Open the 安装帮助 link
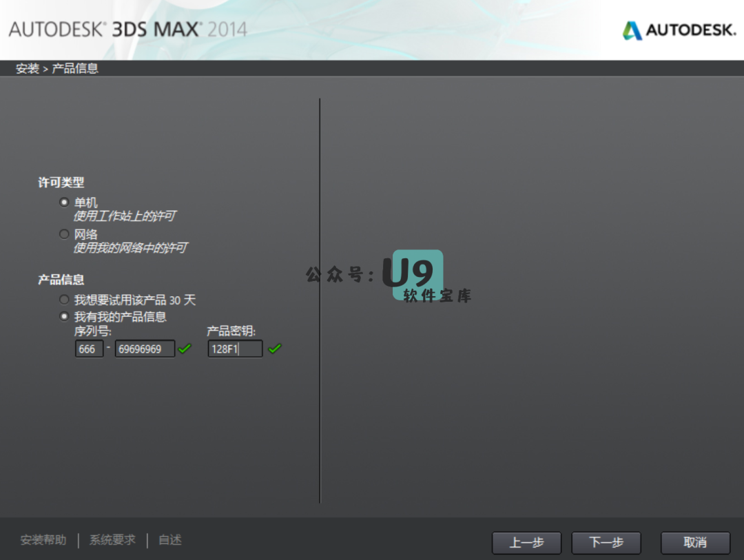744x560 pixels. (43, 540)
